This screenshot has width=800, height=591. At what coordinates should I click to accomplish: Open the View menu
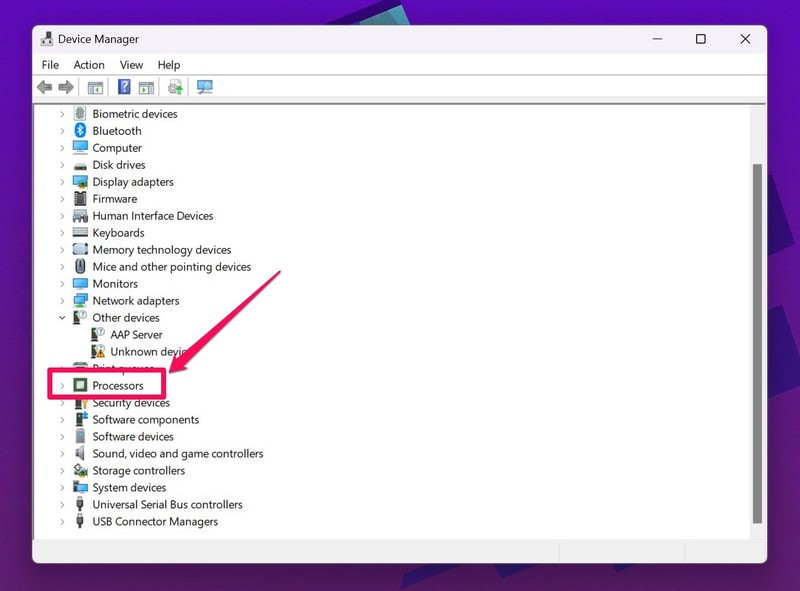[131, 65]
